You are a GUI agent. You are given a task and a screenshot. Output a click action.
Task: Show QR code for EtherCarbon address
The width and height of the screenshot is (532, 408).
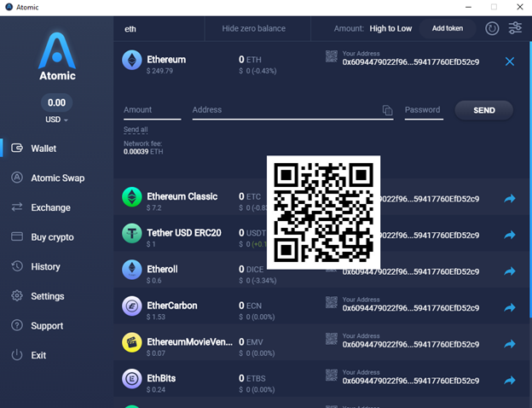332,302
